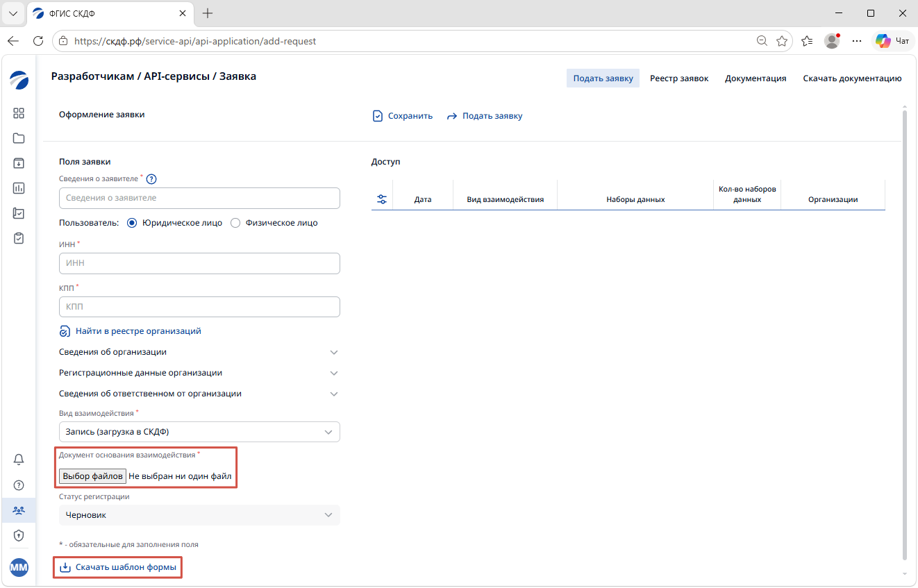This screenshot has width=918, height=588.
Task: Open the Скачать документацию tab
Action: (x=852, y=78)
